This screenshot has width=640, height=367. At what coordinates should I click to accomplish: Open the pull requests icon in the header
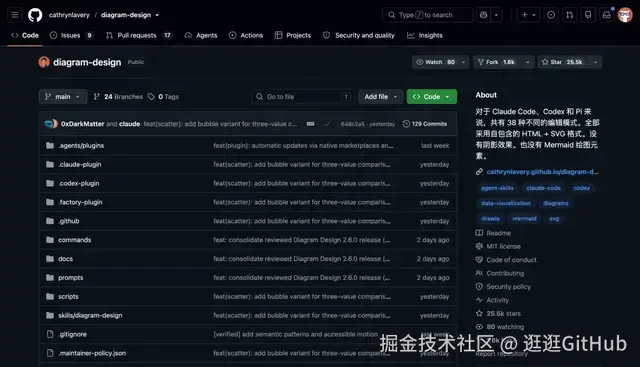(x=569, y=15)
